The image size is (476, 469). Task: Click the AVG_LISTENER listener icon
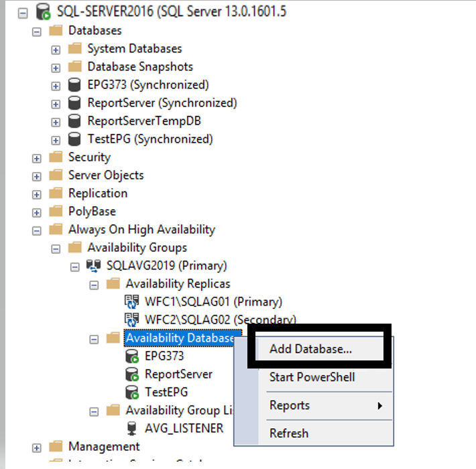coord(133,428)
